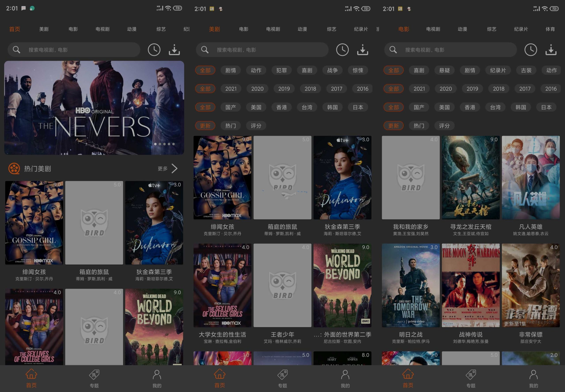Viewport: 565px width, 392px height.
Task: Open downloads icon on the 首页 screen
Action: (x=174, y=50)
